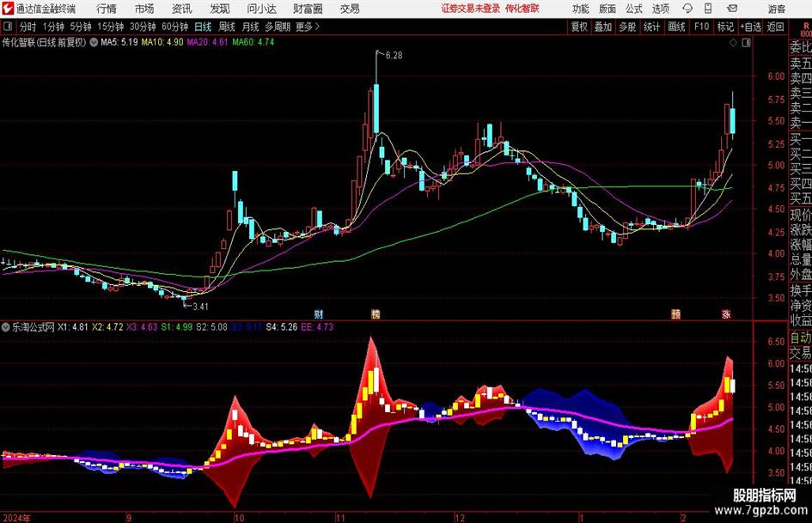Click the 画线 drawing button

tap(677, 27)
